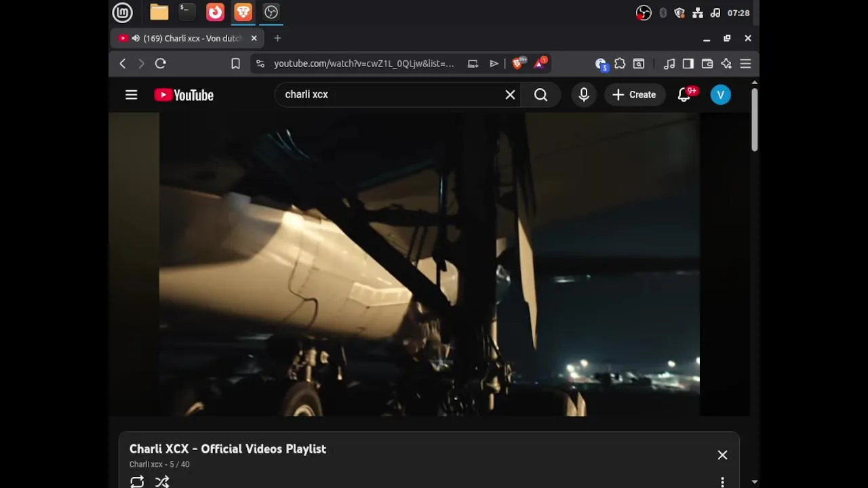Mute the tab via its speaker icon
This screenshot has width=868, height=488.
136,39
